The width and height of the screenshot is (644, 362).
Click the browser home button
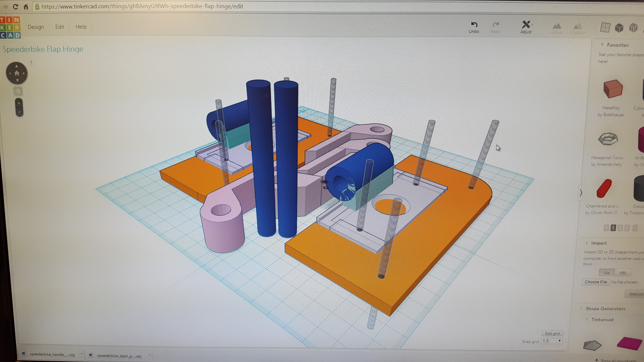26,7
